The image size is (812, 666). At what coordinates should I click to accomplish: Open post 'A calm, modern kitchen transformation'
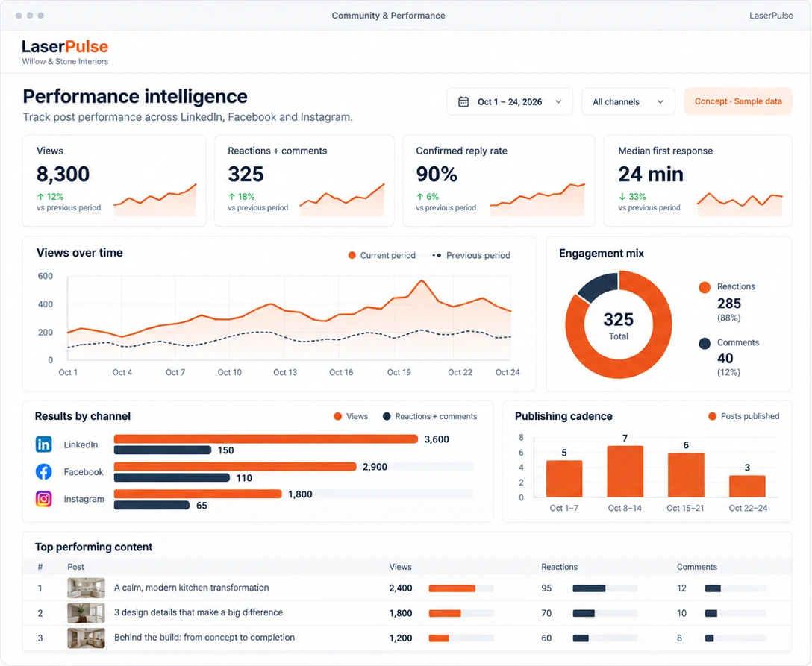pyautogui.click(x=192, y=588)
